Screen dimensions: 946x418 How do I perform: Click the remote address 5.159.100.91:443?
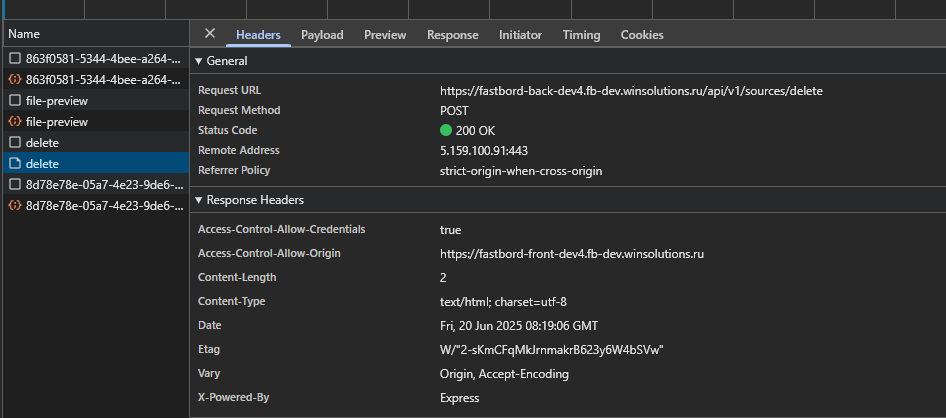(x=484, y=151)
